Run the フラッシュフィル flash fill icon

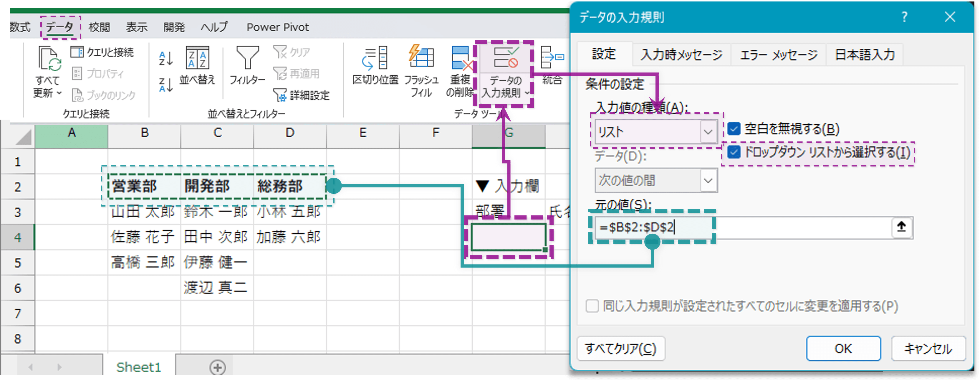421,58
